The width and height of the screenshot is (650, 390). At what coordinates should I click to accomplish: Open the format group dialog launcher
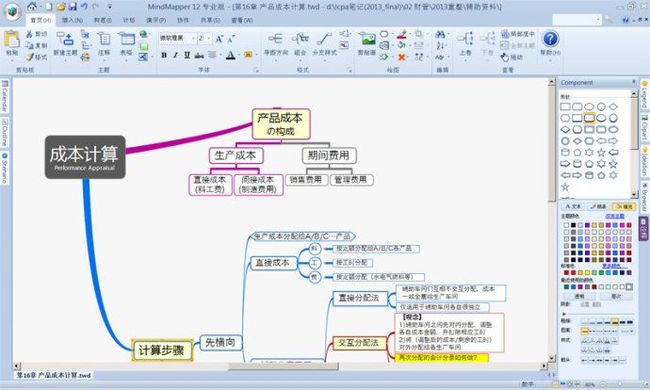pos(349,70)
